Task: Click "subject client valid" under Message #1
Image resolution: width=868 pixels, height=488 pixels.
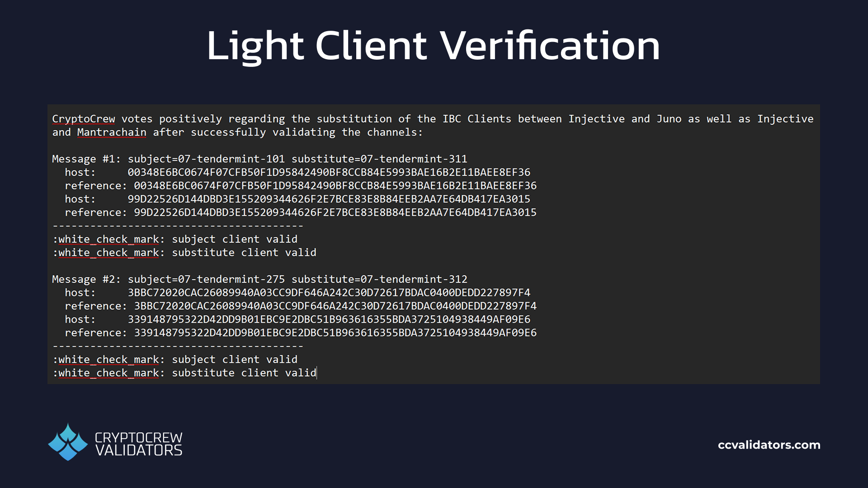Action: tap(235, 239)
